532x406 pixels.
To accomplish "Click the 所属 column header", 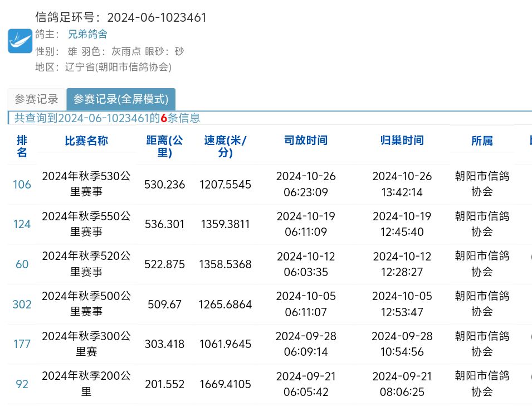I will pos(482,141).
